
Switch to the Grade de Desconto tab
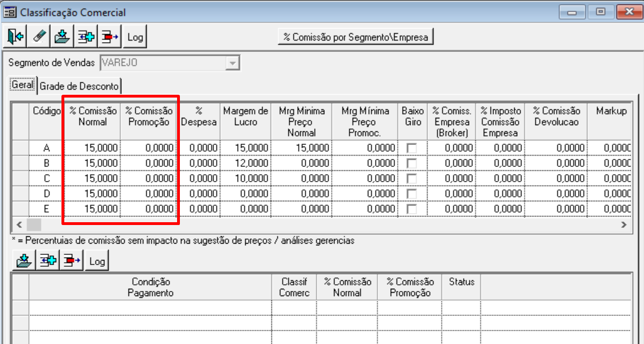tap(80, 86)
